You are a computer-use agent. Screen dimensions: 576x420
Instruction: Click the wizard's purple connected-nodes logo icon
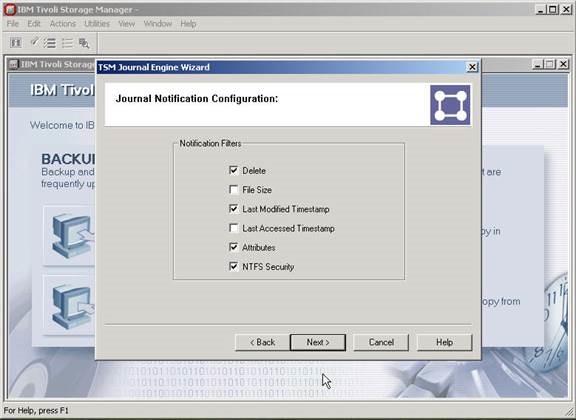coord(450,105)
